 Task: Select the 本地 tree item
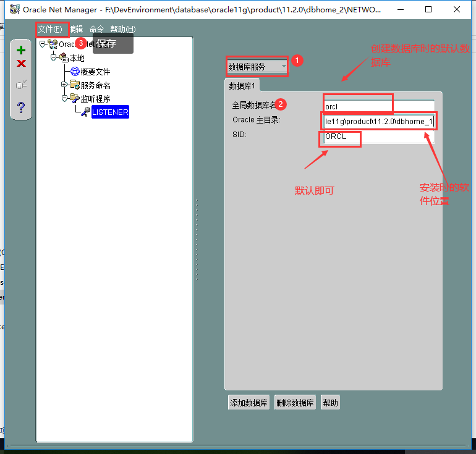[77, 58]
